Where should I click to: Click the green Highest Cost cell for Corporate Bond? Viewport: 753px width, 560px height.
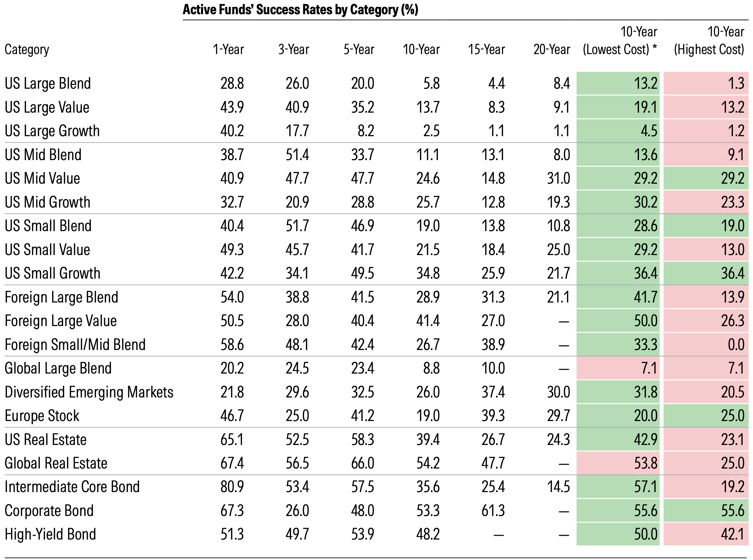pyautogui.click(x=706, y=511)
